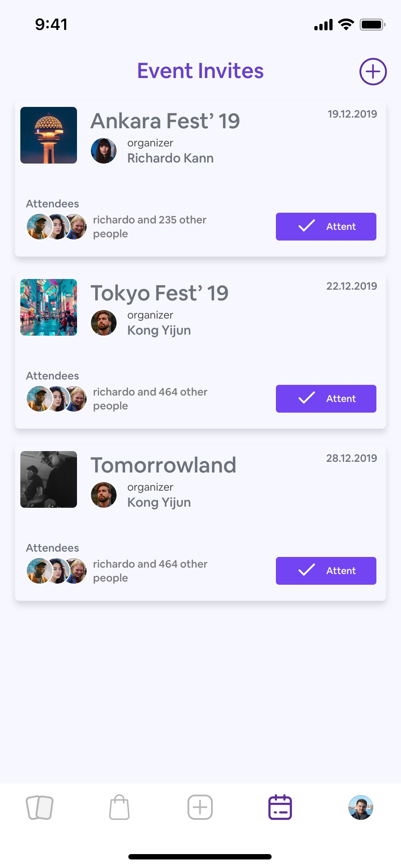Open Tokyo Fest attendee avatars

[x=57, y=399]
